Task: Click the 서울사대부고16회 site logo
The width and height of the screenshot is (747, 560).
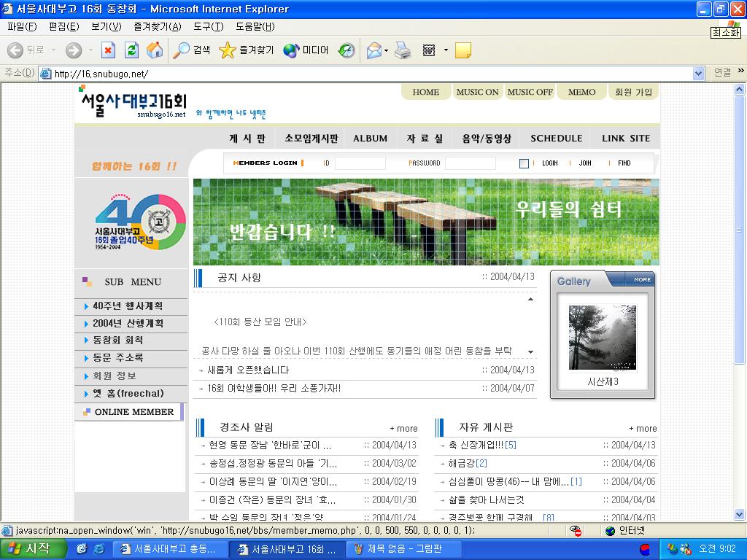Action: tap(133, 102)
